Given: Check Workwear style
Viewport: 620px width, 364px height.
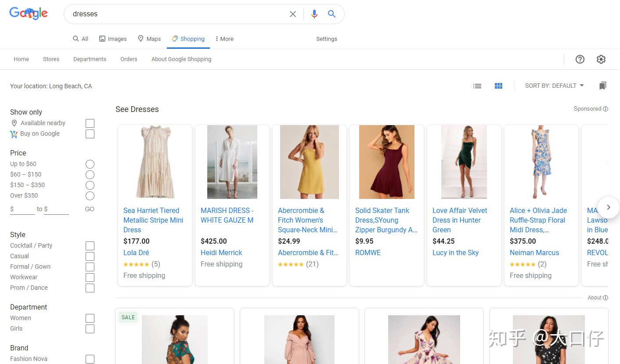Looking at the screenshot, I should coord(90,278).
